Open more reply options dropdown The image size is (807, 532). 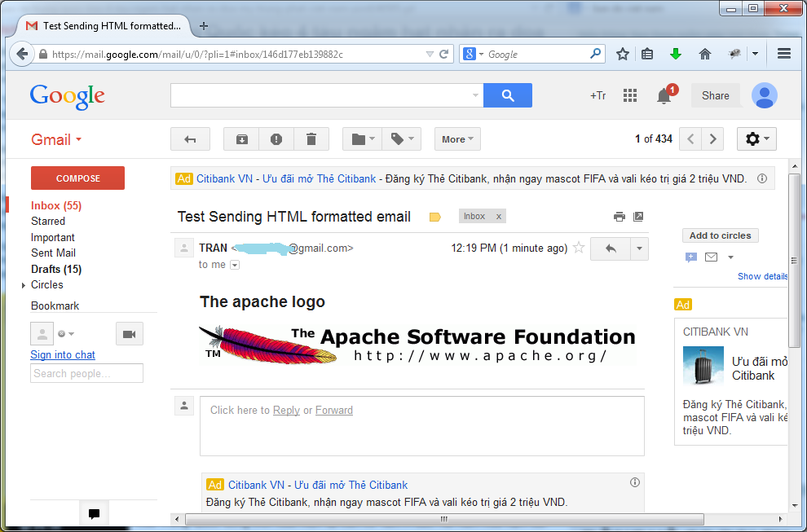click(639, 249)
